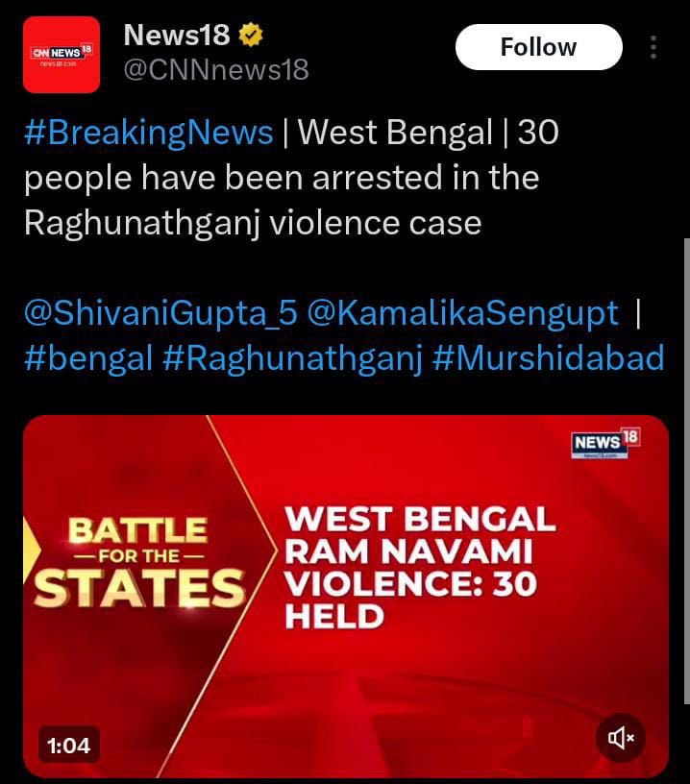This screenshot has height=784, width=690.
Task: Open the #Murshidabad hashtag
Action: pyautogui.click(x=548, y=357)
